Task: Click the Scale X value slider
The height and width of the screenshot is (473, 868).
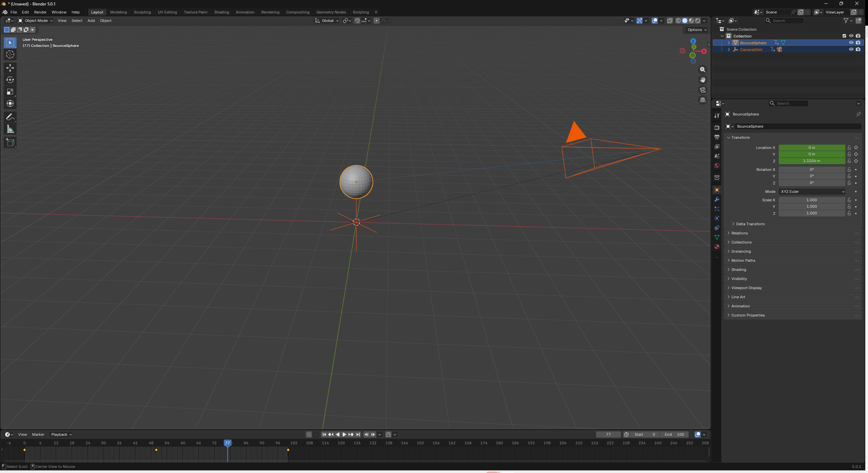Action: click(x=812, y=200)
